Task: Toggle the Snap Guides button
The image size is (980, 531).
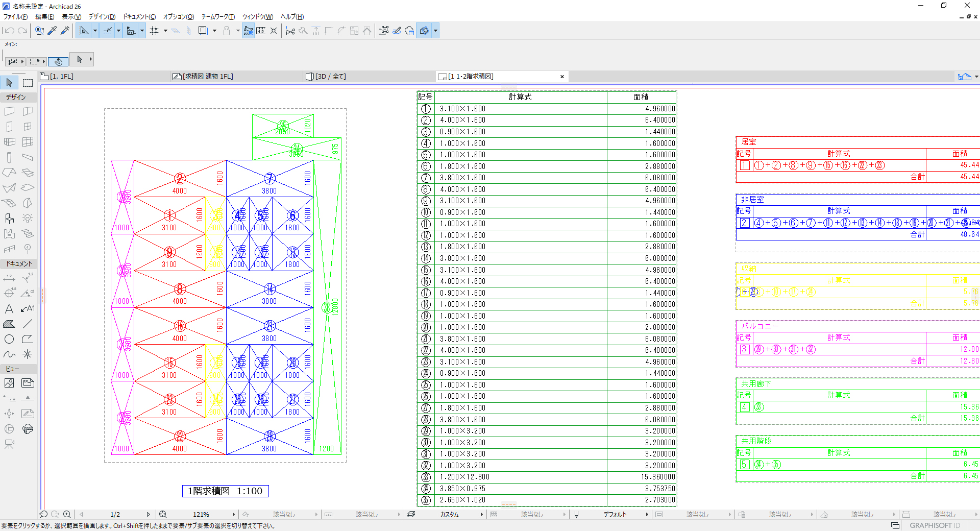Action: [108, 31]
